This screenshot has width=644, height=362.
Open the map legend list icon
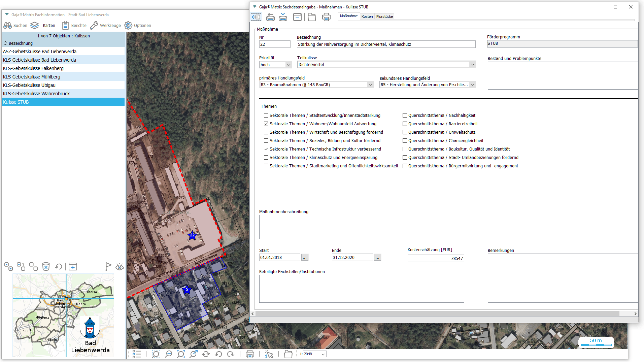137,354
